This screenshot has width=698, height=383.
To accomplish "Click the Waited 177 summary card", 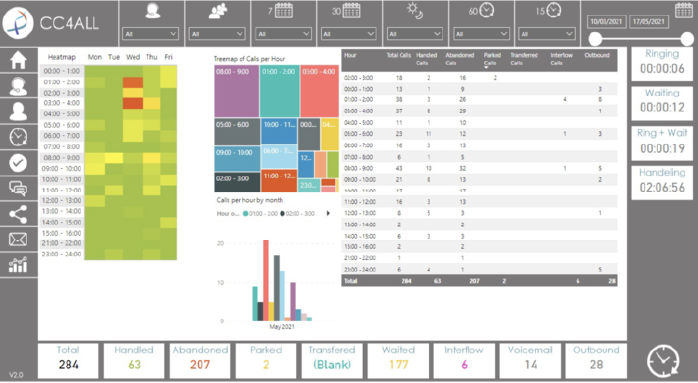I will point(398,360).
